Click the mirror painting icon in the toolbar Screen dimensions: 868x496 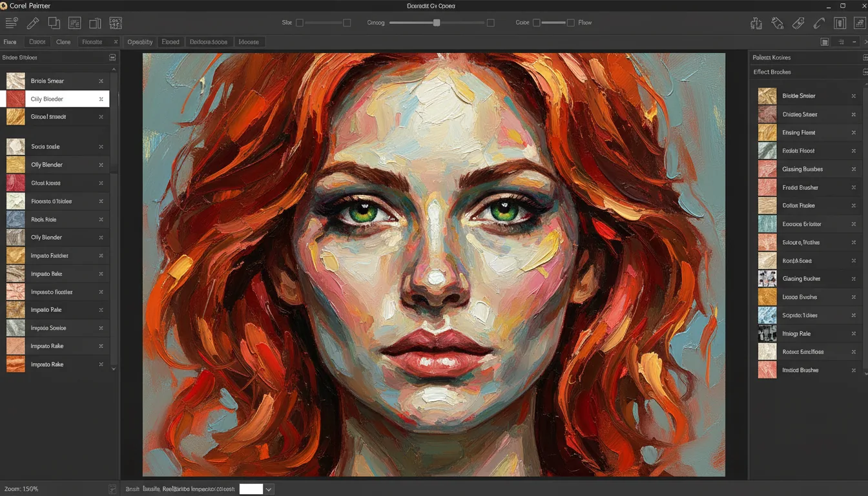click(96, 23)
